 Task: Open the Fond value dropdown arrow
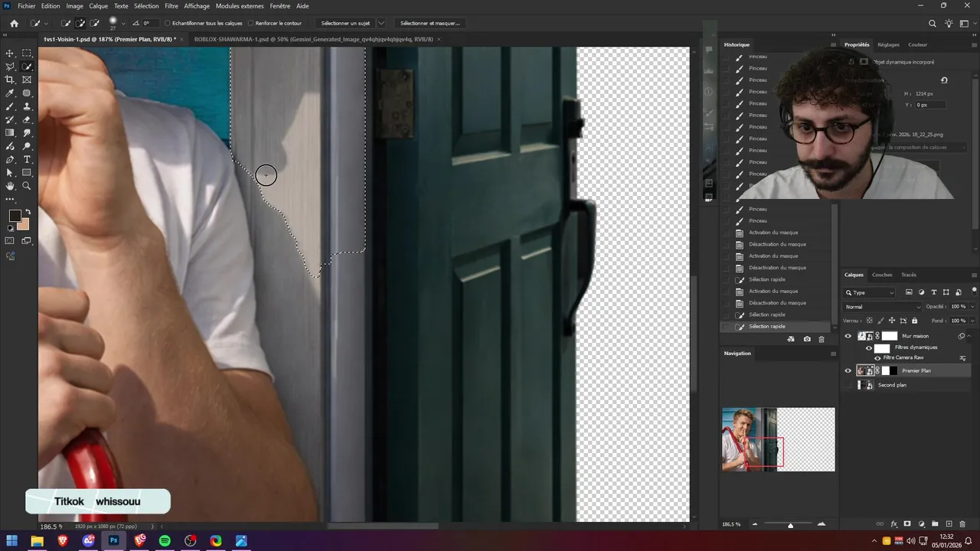point(972,321)
